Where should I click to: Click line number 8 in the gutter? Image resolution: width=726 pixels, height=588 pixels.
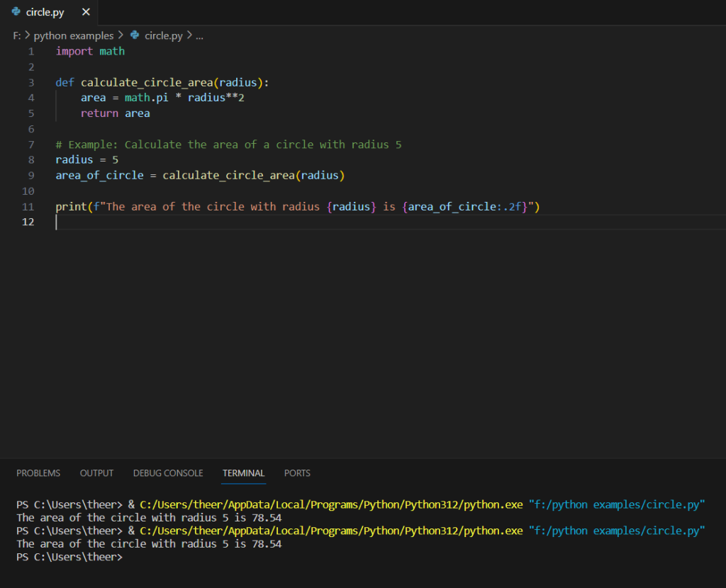click(x=30, y=160)
